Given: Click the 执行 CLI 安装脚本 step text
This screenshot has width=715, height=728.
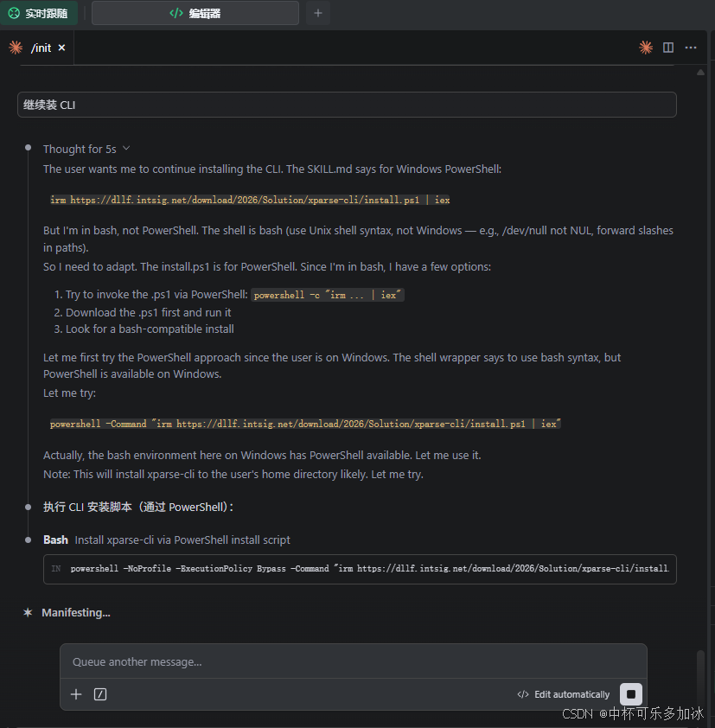Looking at the screenshot, I should point(138,508).
